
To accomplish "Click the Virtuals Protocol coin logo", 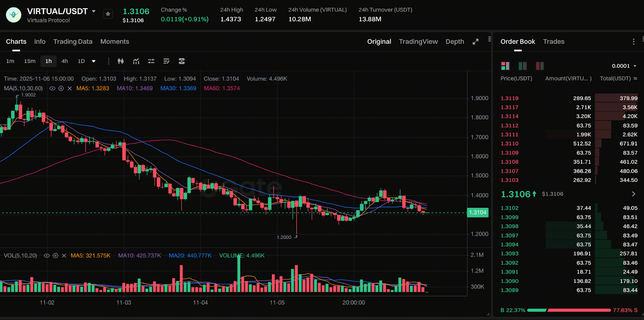I will [x=14, y=15].
